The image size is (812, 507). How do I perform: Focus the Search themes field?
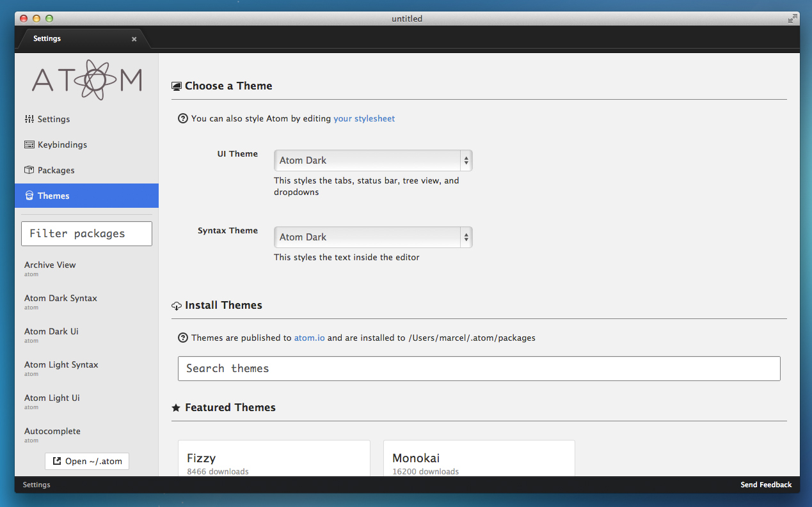click(479, 368)
